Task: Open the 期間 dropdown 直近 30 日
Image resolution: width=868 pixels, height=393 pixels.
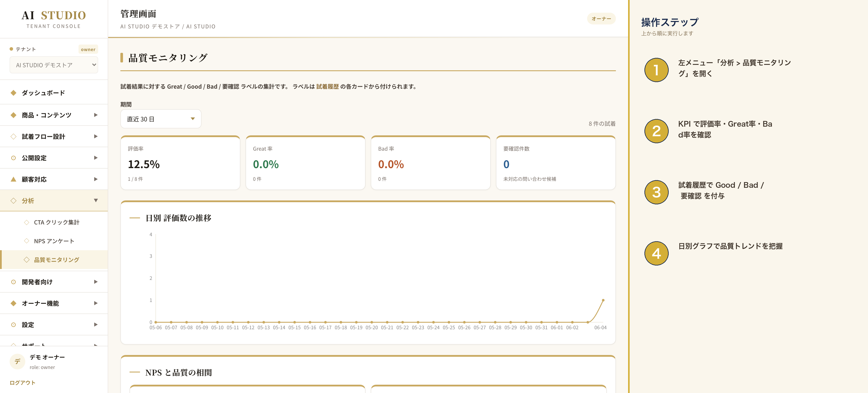Action: (x=161, y=119)
